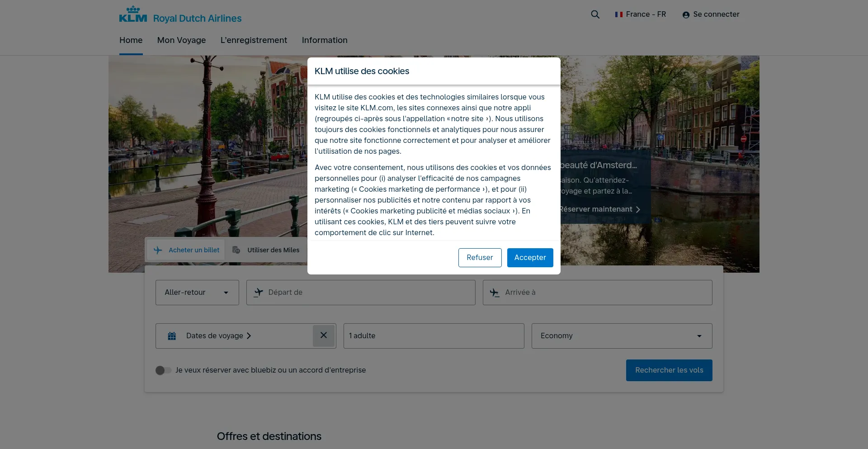868x449 pixels.
Task: Click the French flag icon
Action: click(618, 14)
